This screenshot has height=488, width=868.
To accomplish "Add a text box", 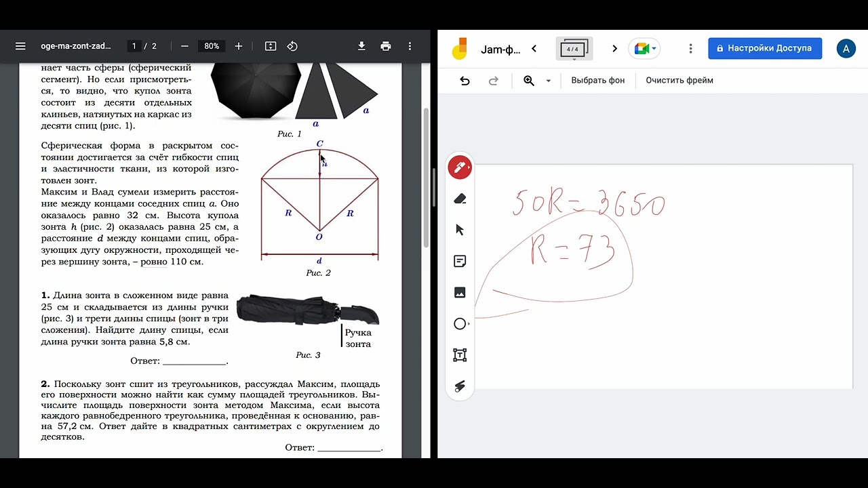I will pyautogui.click(x=460, y=355).
